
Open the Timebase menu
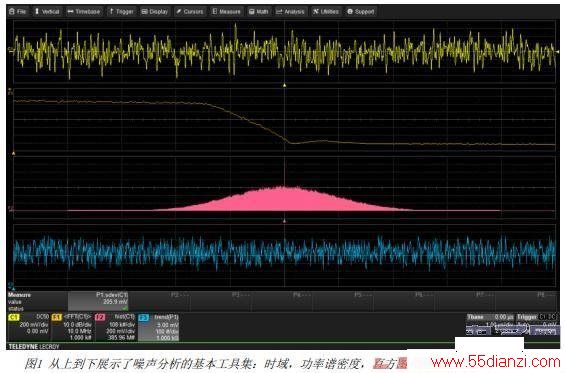tap(84, 12)
